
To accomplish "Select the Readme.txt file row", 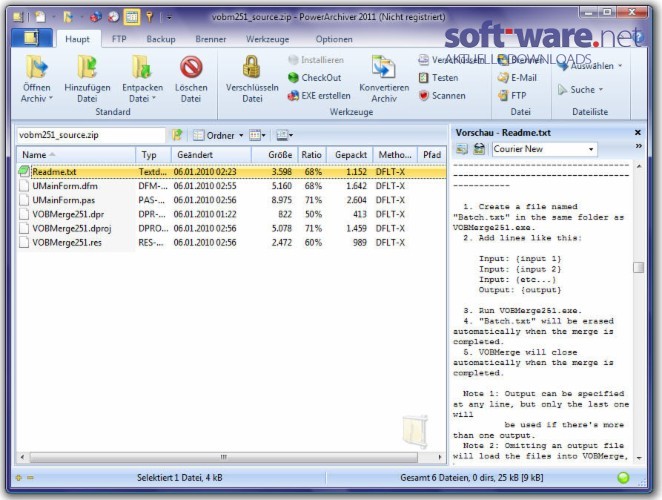I will (x=231, y=172).
